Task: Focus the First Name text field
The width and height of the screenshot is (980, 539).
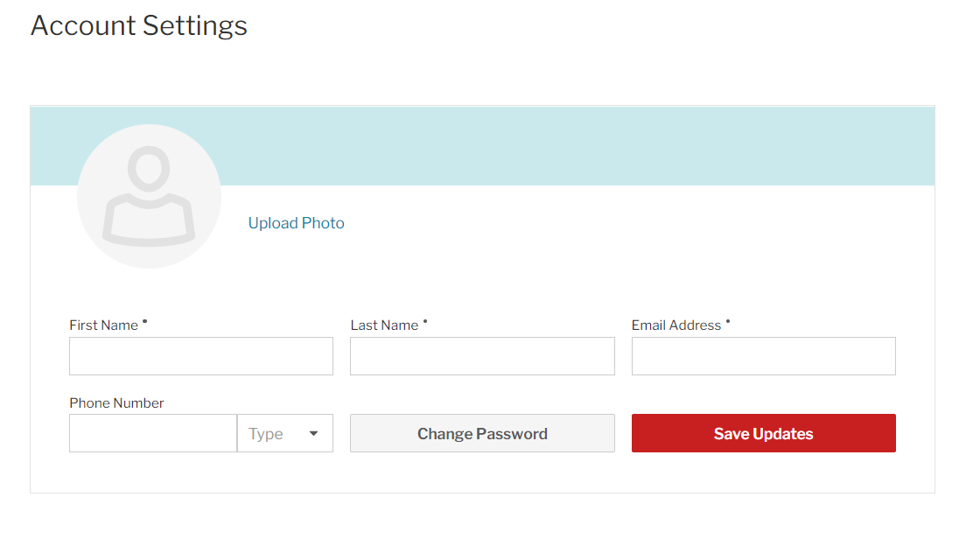Action: [x=201, y=356]
